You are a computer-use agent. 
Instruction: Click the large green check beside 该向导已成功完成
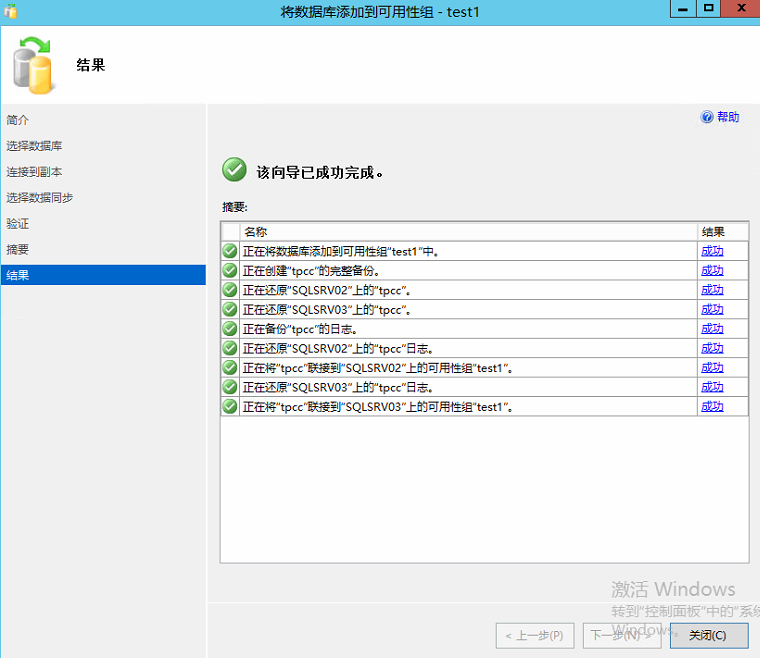coord(235,170)
